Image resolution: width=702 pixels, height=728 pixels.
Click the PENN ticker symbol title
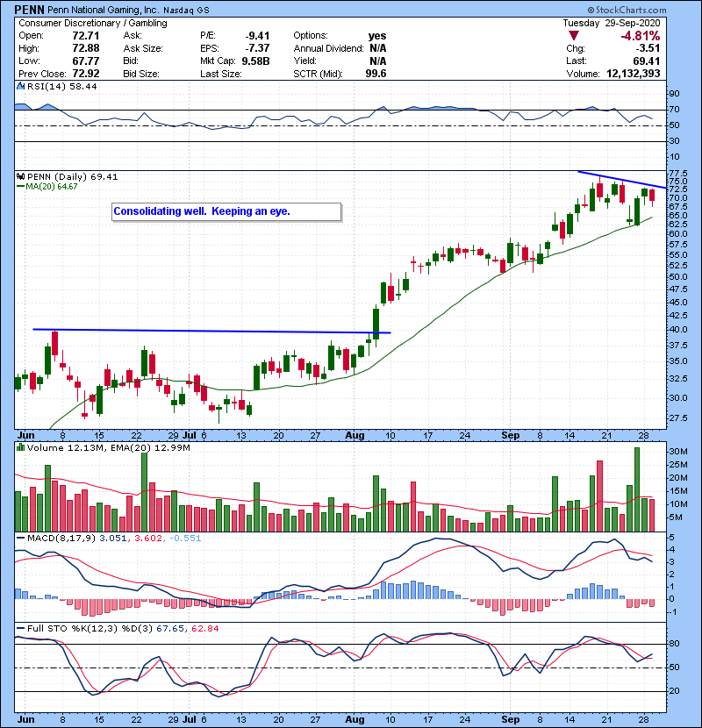(x=30, y=10)
